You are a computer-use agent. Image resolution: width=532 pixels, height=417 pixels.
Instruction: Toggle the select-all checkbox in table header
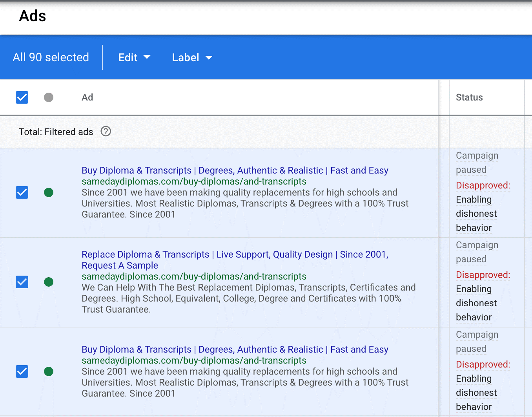[22, 97]
